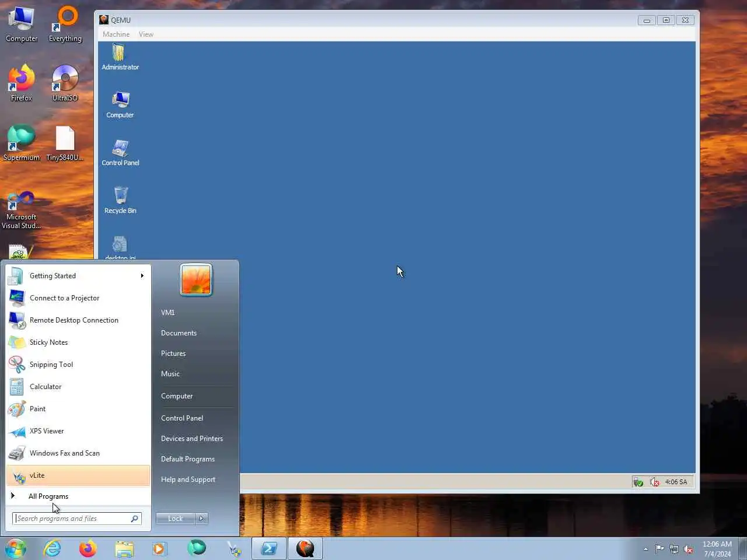Click the Windows Start orb
This screenshot has width=747, height=560.
16,548
